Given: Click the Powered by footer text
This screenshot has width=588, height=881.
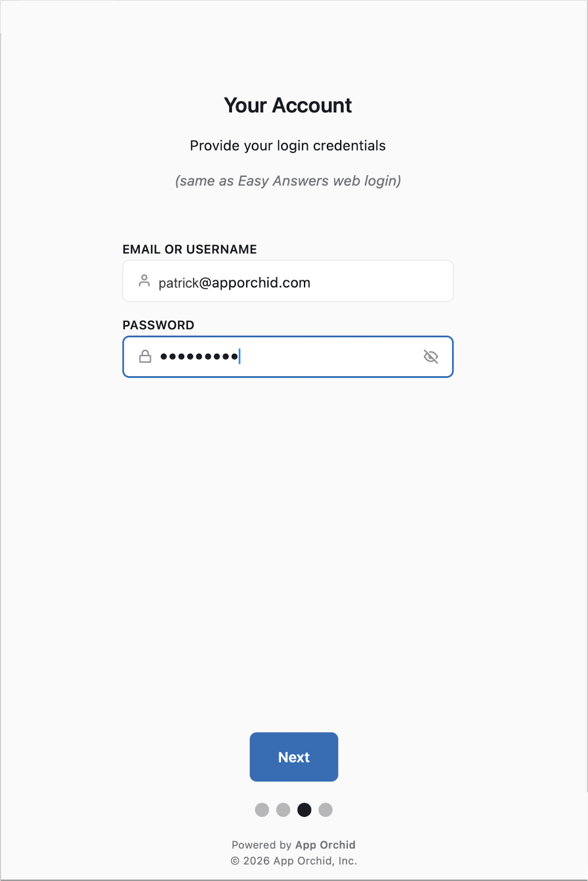Looking at the screenshot, I should pos(262,845).
